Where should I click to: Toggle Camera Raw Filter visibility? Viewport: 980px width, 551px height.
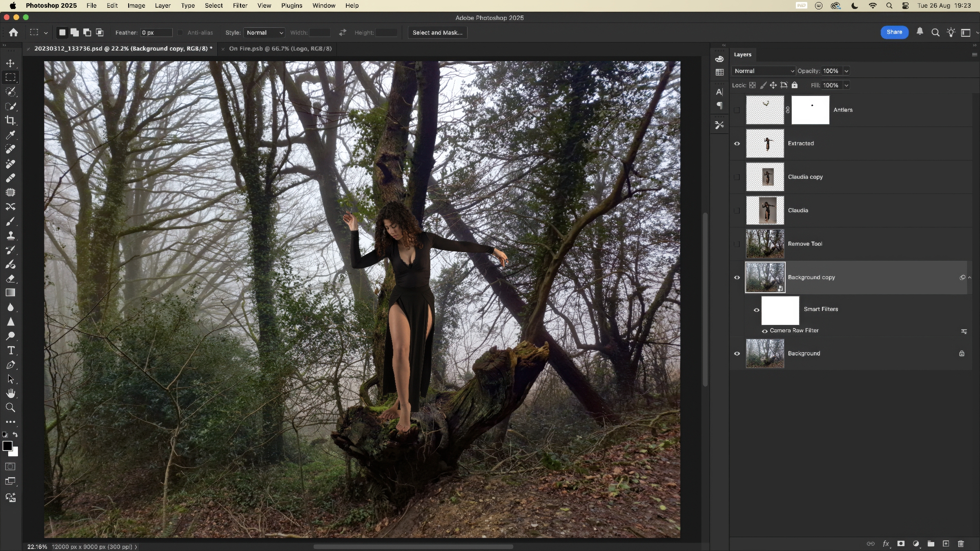(x=764, y=331)
